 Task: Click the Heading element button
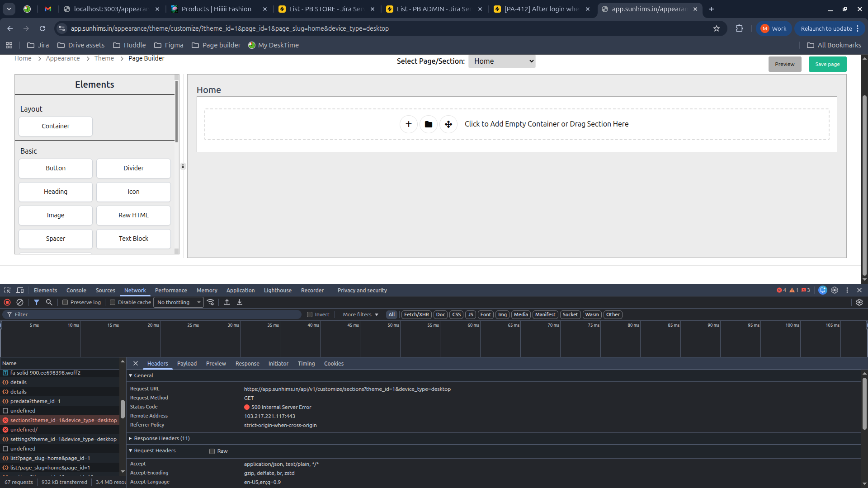pyautogui.click(x=56, y=192)
